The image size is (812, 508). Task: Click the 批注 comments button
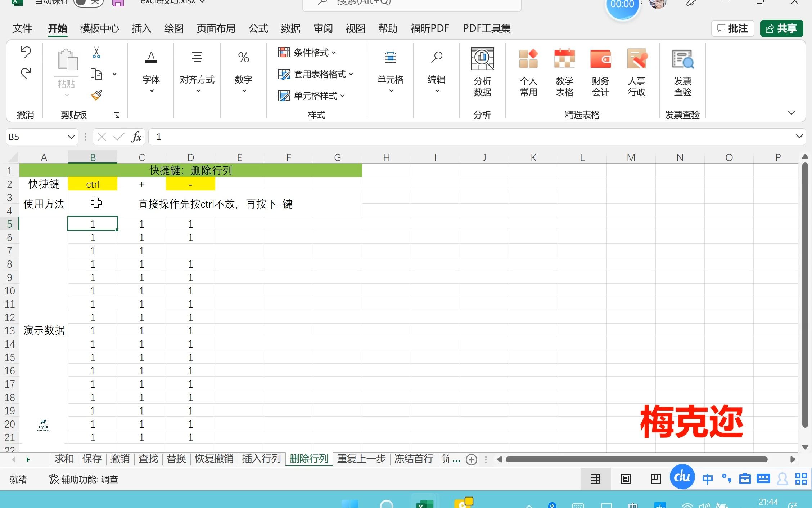pyautogui.click(x=732, y=28)
